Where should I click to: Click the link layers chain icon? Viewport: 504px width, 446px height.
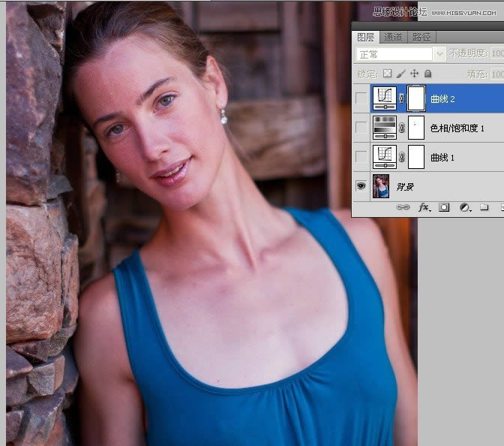pos(403,206)
